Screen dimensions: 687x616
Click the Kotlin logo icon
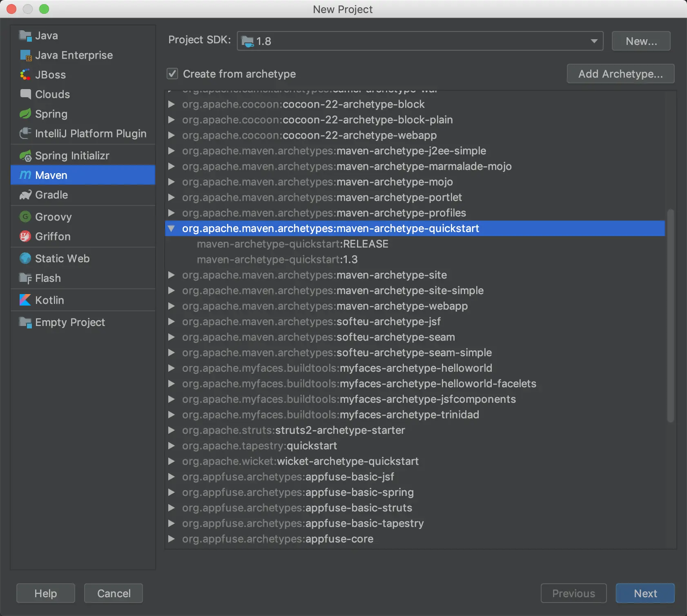(25, 300)
